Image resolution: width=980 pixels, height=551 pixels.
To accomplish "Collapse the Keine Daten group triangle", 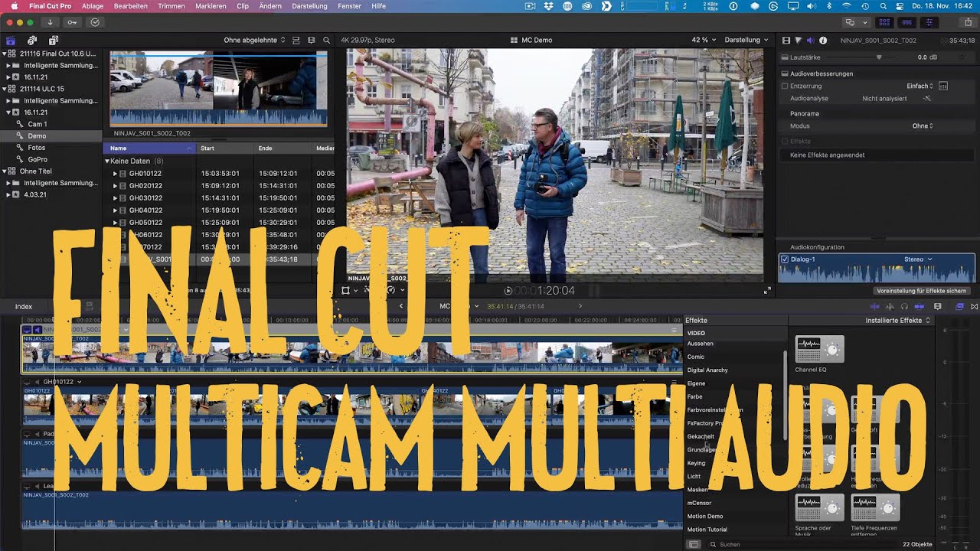I will tap(107, 161).
